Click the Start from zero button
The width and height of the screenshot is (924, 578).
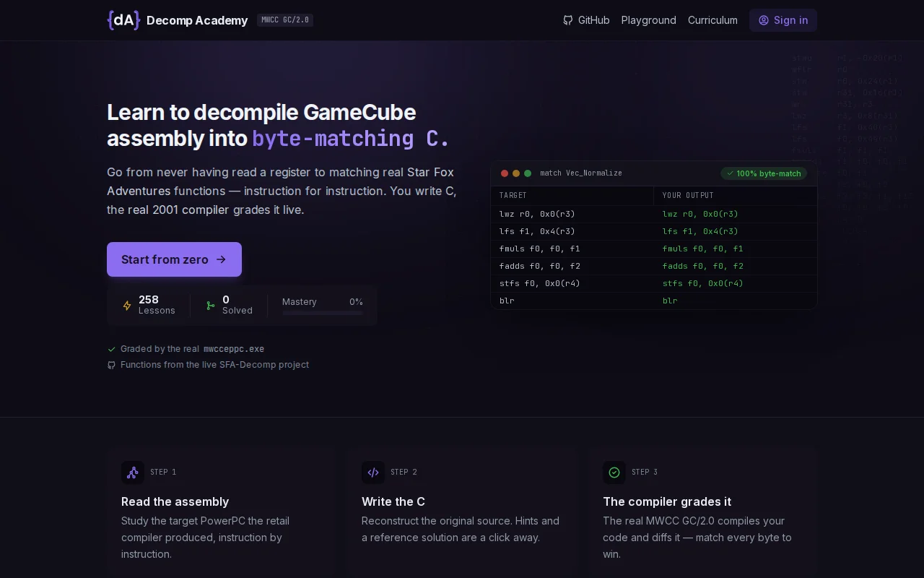[x=174, y=259]
